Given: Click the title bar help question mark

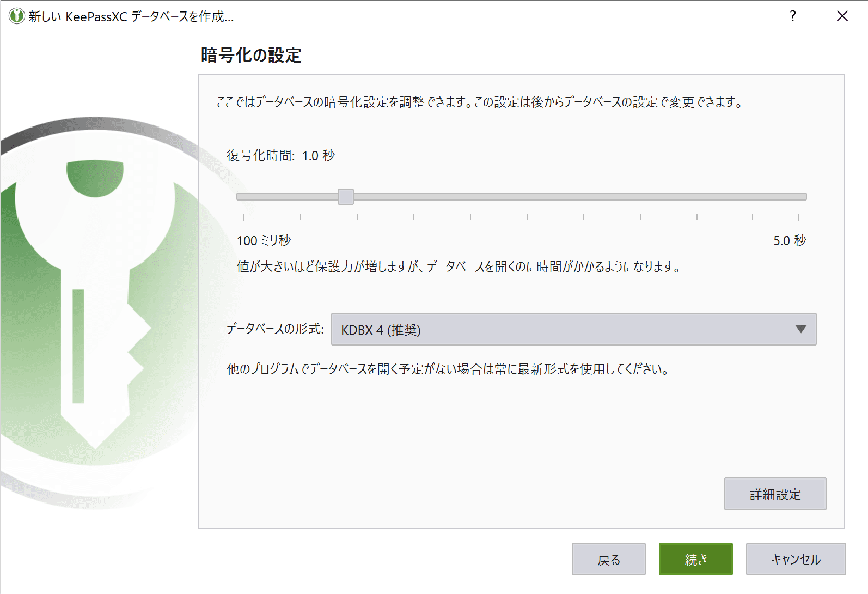Looking at the screenshot, I should pos(793,16).
